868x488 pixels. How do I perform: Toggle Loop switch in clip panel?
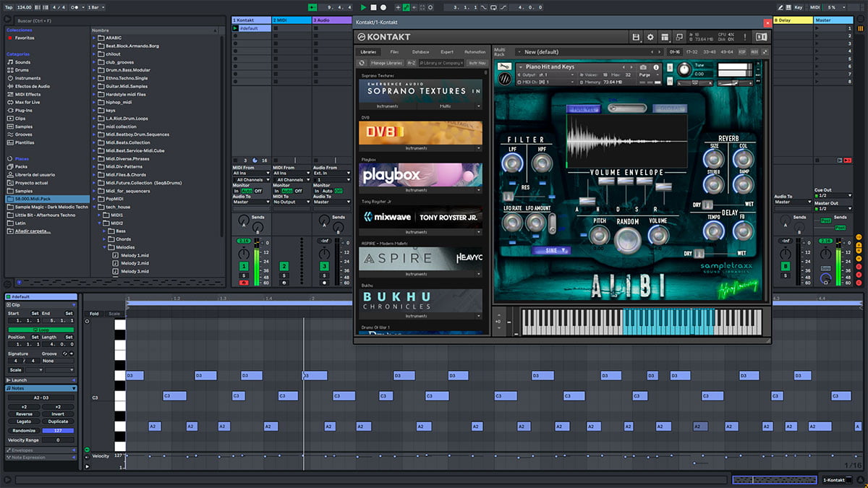[x=41, y=330]
